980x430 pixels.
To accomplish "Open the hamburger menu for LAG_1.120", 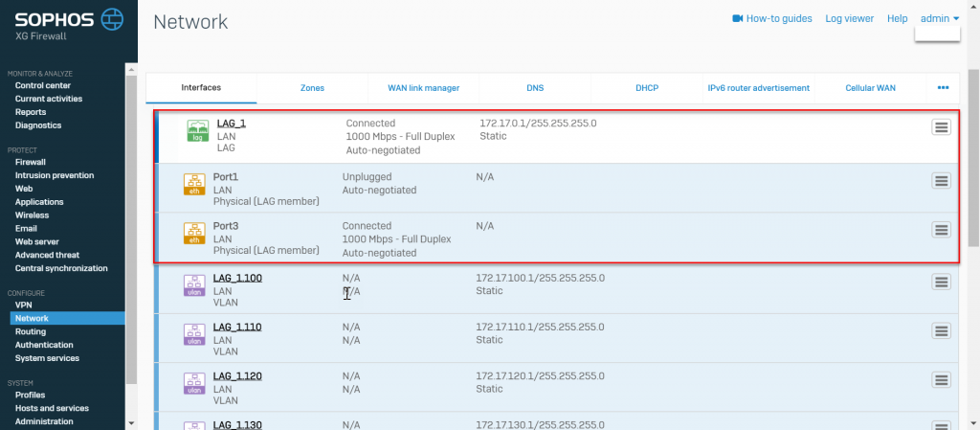I will (x=942, y=379).
